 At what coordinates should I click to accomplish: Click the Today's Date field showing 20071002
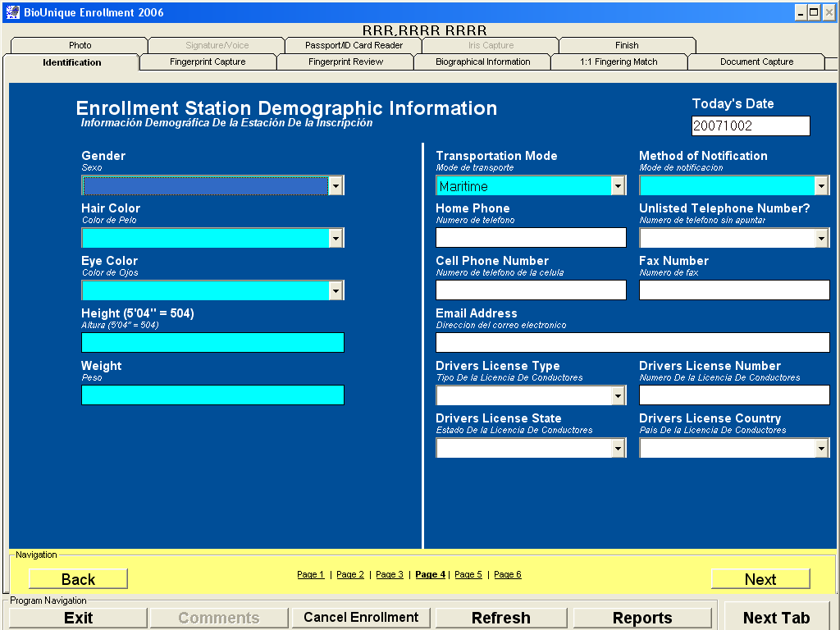point(751,126)
